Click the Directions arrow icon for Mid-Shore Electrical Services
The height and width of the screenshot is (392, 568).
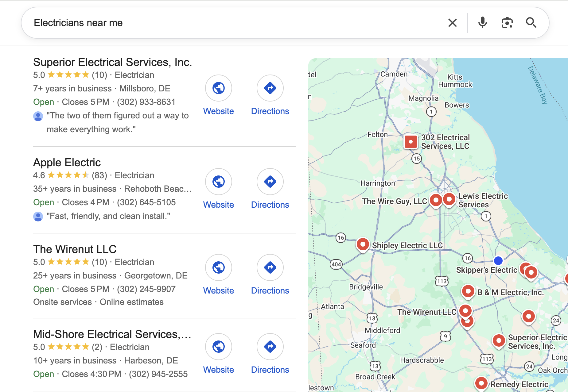click(x=270, y=347)
